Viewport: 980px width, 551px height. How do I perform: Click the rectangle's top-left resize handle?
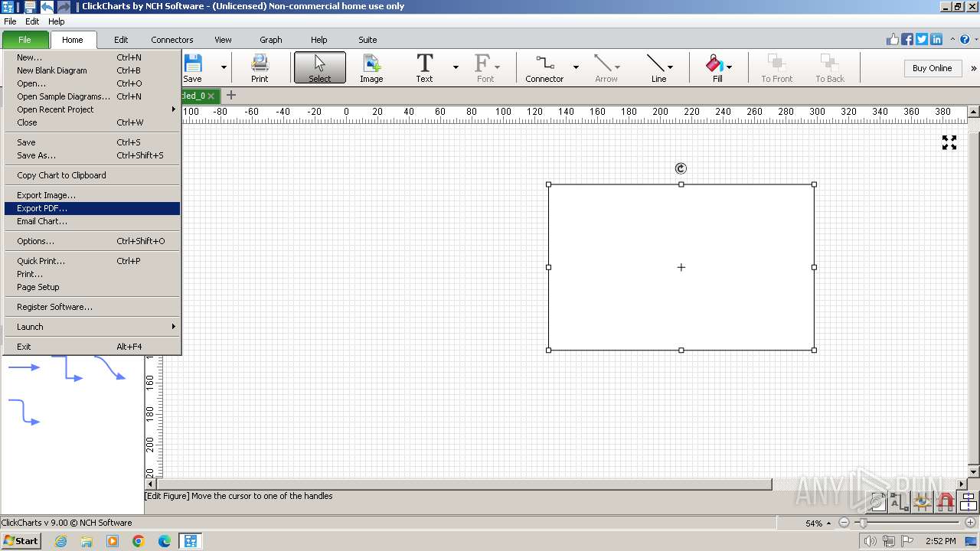point(548,184)
